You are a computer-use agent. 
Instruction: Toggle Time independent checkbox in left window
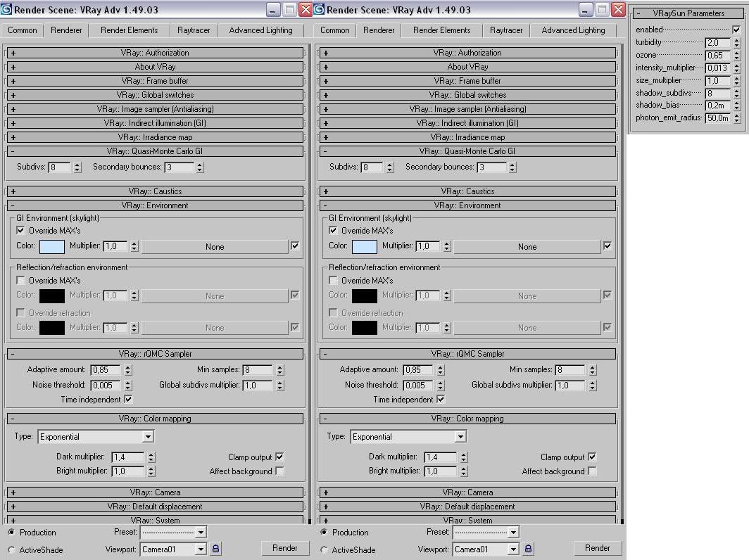click(x=128, y=399)
